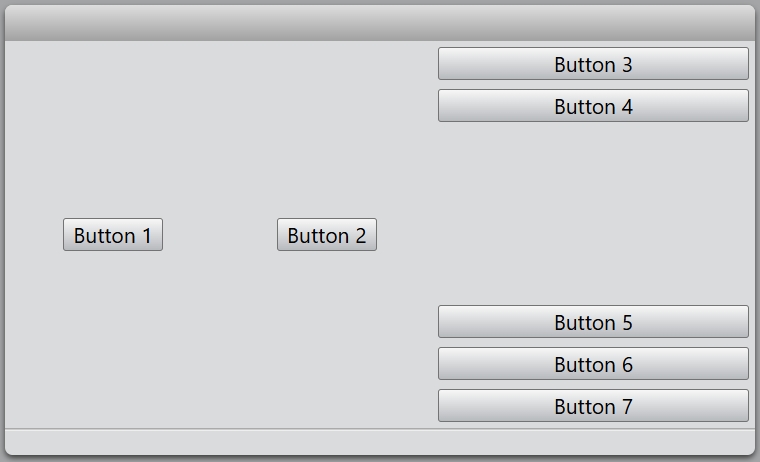Select Button 3

pos(593,64)
